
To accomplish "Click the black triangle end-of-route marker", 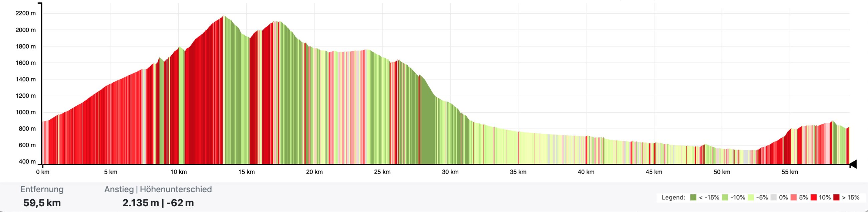I will 853,165.
